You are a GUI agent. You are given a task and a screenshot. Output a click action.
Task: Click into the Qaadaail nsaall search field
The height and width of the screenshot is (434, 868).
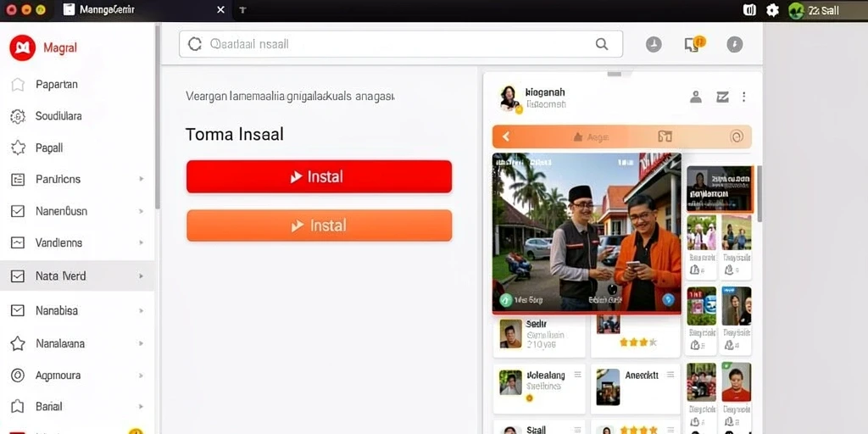click(401, 44)
